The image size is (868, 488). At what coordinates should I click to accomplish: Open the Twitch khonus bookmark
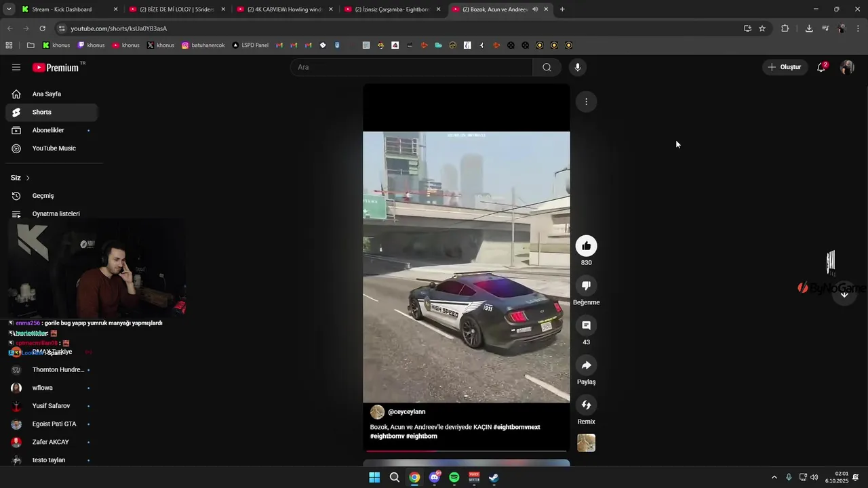(x=91, y=45)
